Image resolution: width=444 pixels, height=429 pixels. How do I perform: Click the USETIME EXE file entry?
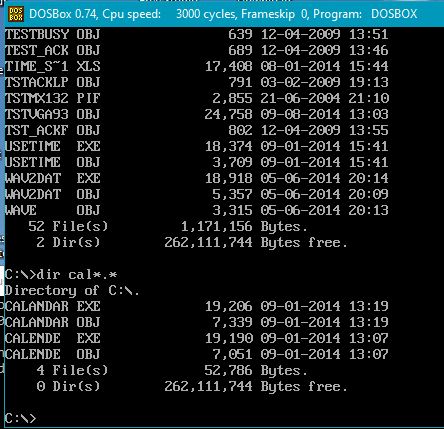[196, 146]
